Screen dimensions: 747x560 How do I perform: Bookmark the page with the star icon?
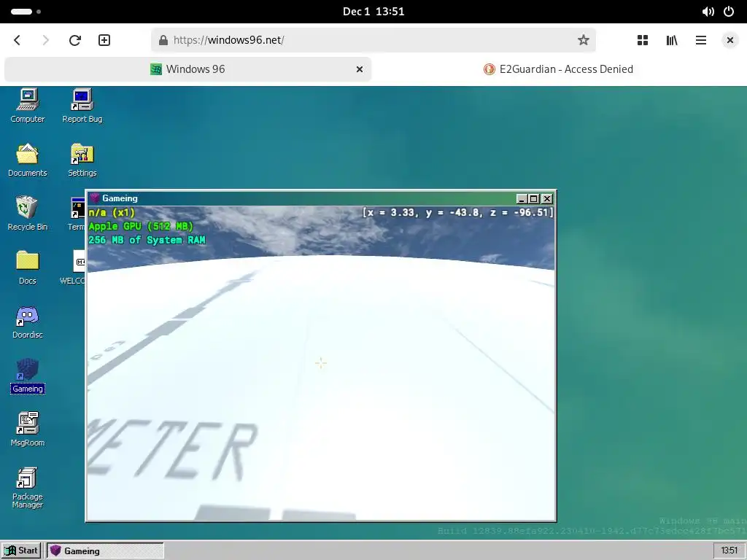coord(583,40)
